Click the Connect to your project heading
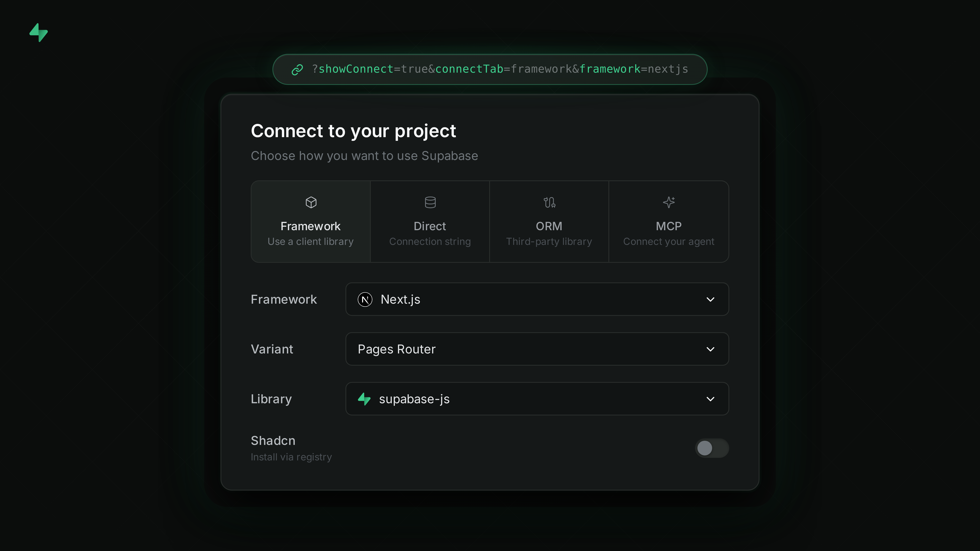This screenshot has height=551, width=980. pos(353,131)
